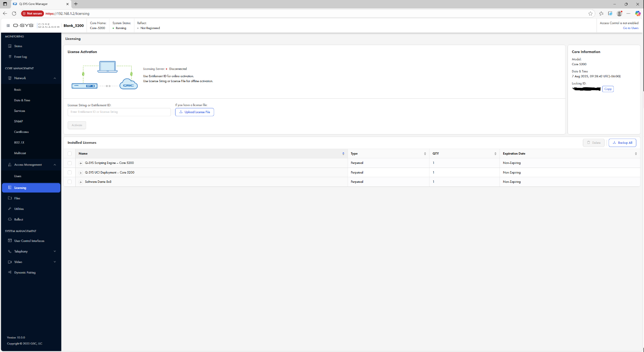Collapse the Access Management section chevron
Screen dimensions: 644x352
click(55, 165)
